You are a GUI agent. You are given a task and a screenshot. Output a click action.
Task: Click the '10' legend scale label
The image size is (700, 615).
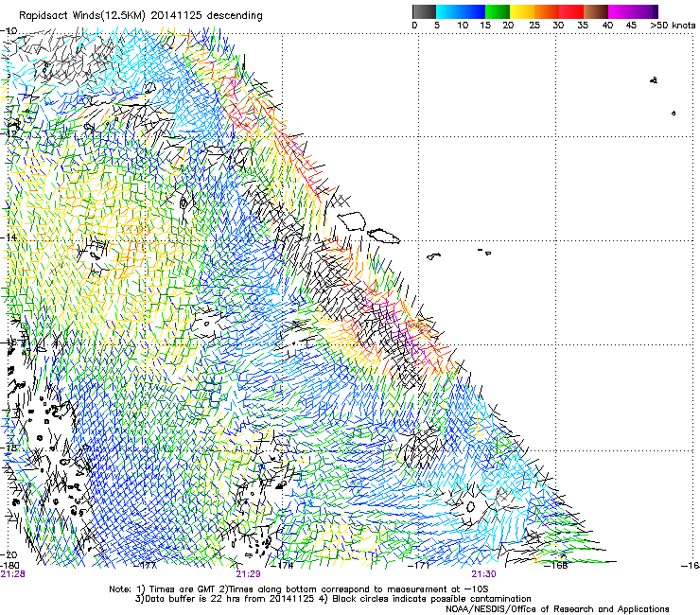(x=463, y=26)
